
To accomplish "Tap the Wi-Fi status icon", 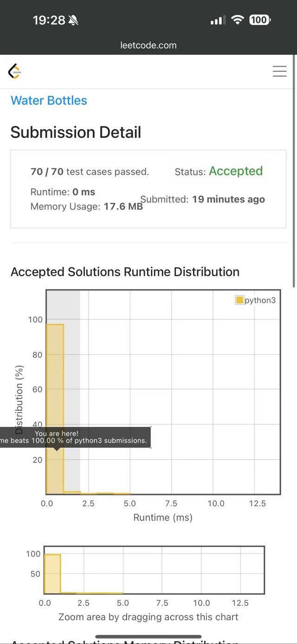I will [238, 20].
